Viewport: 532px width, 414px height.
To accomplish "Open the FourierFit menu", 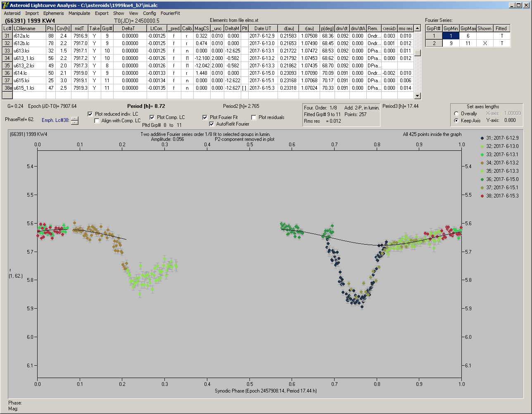I will [x=170, y=13].
